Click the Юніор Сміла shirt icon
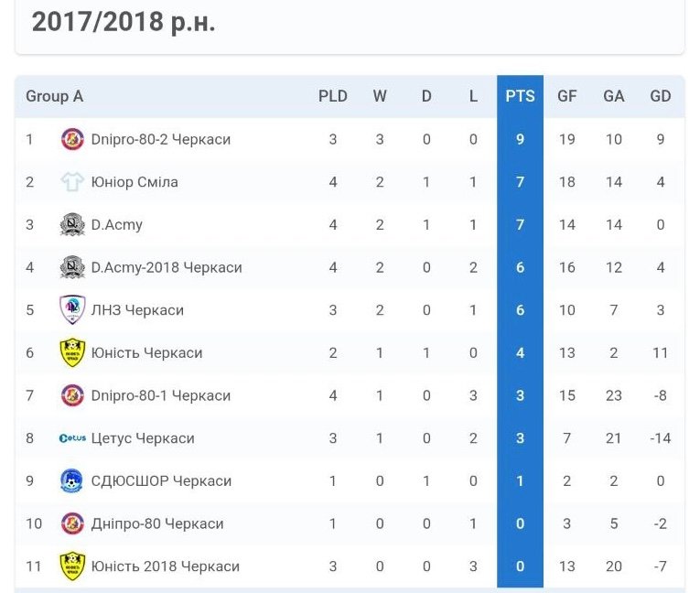 click(x=72, y=182)
